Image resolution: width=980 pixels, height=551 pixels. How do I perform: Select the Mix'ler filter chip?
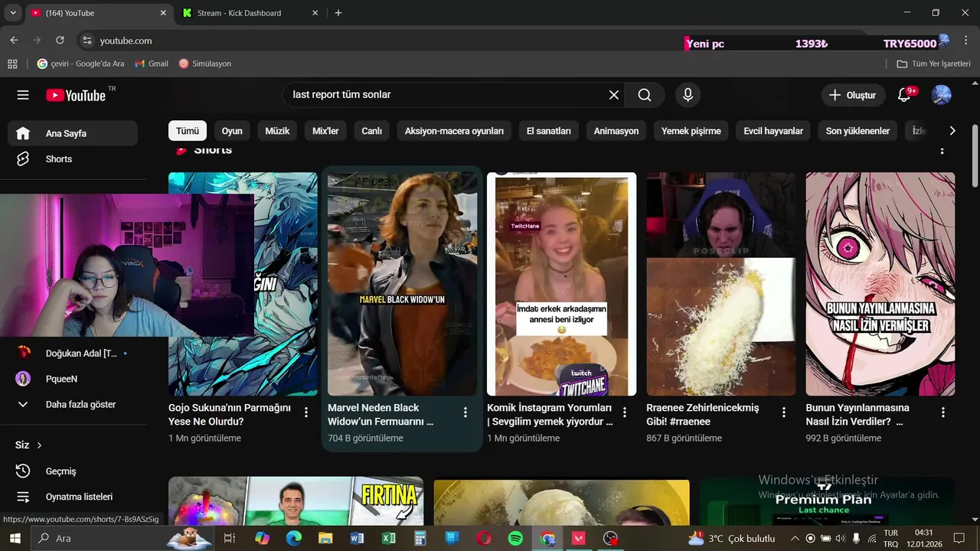pyautogui.click(x=325, y=131)
